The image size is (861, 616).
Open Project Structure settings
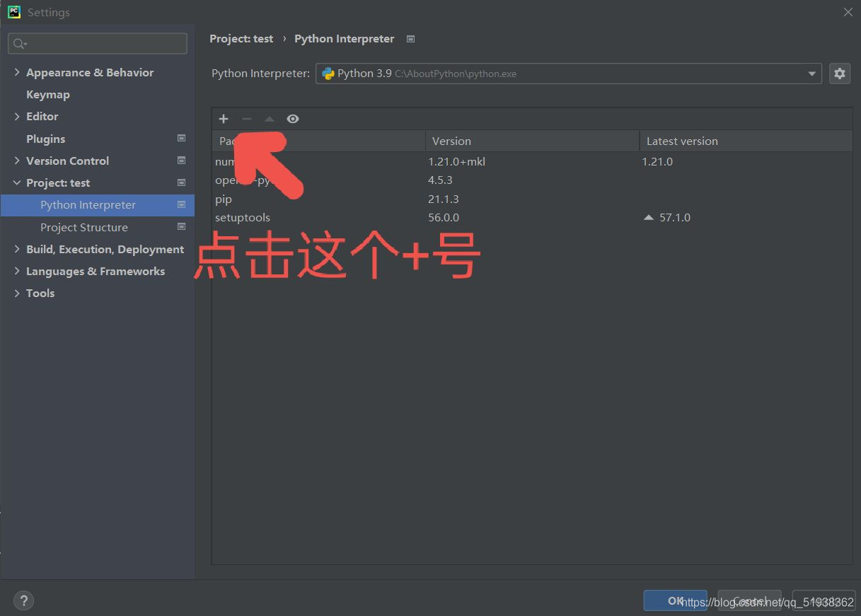point(84,227)
